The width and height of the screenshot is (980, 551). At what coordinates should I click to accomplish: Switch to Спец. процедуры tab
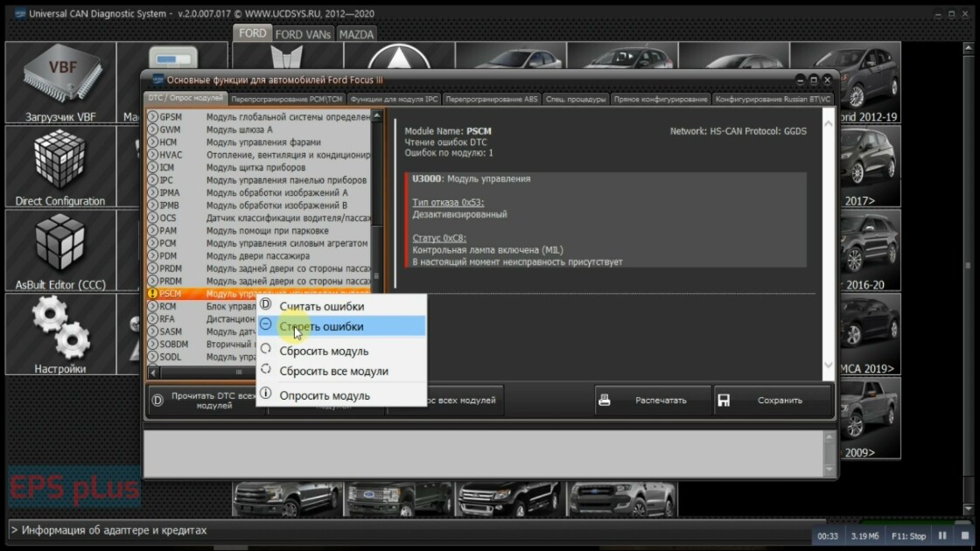coord(576,99)
